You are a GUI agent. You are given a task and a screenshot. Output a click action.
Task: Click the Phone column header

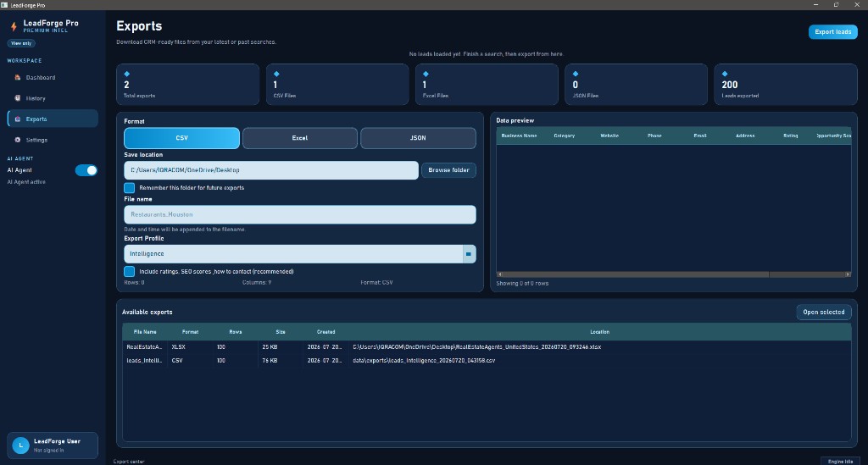[654, 136]
